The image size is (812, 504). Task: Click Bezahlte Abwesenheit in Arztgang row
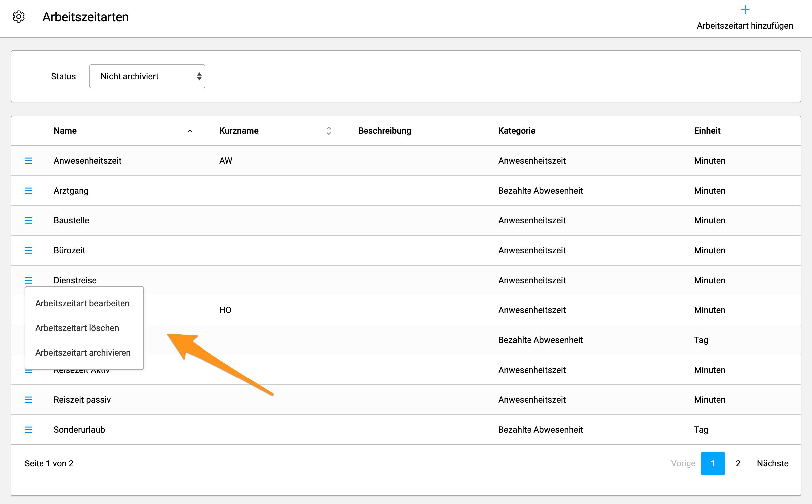540,191
